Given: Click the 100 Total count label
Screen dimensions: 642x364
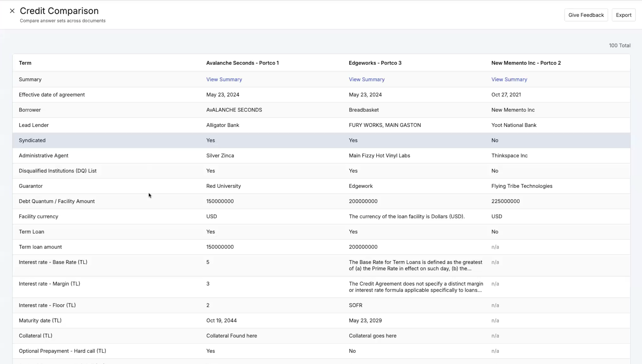Looking at the screenshot, I should pyautogui.click(x=619, y=45).
